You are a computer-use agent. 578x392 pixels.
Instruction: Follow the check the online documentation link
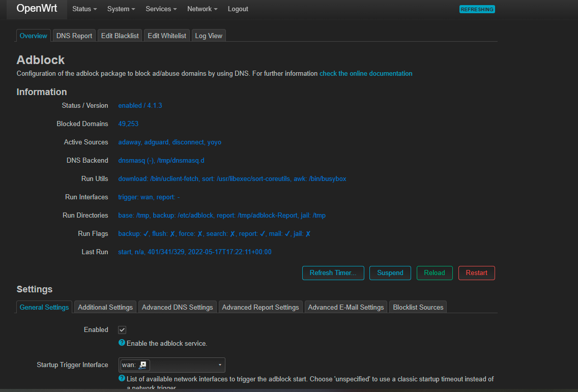[366, 74]
